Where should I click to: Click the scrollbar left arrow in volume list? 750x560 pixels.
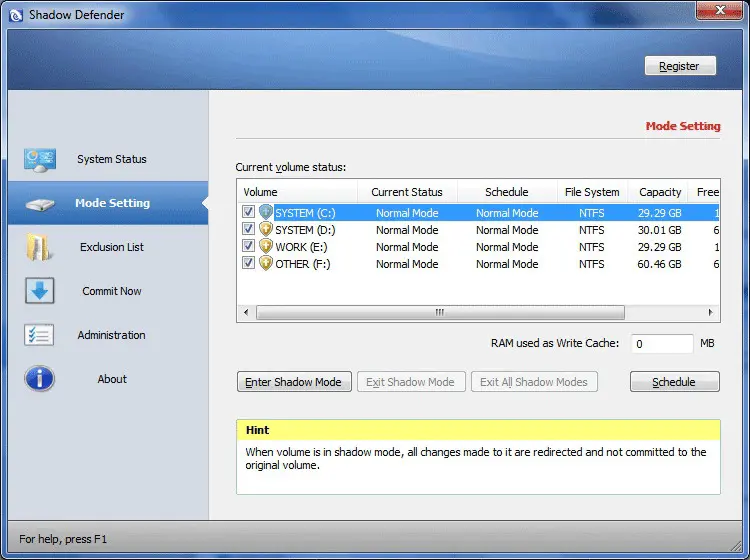(x=246, y=312)
